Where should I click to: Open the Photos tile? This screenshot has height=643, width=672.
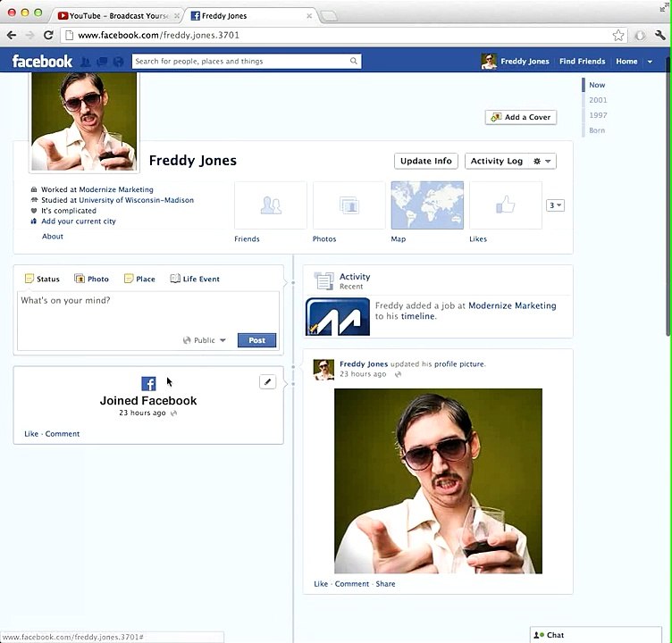click(x=349, y=205)
